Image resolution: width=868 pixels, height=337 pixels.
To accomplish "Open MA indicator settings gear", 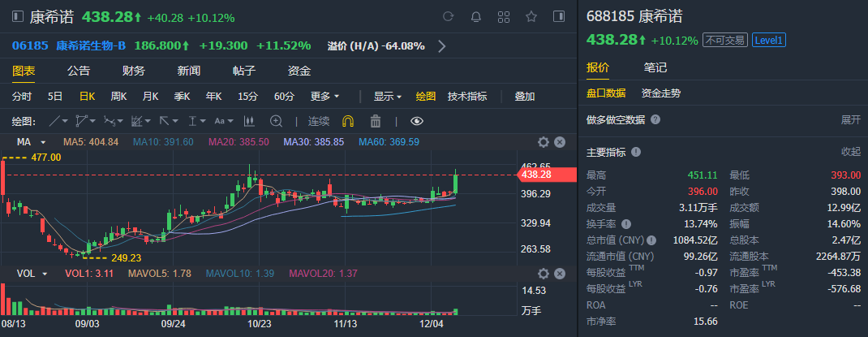I will [x=543, y=142].
